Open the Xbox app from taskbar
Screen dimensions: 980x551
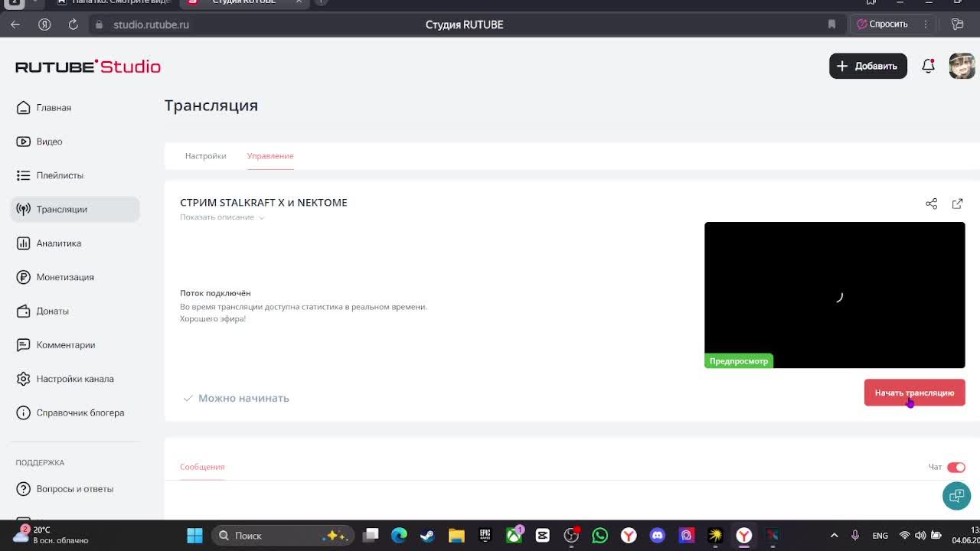point(514,536)
